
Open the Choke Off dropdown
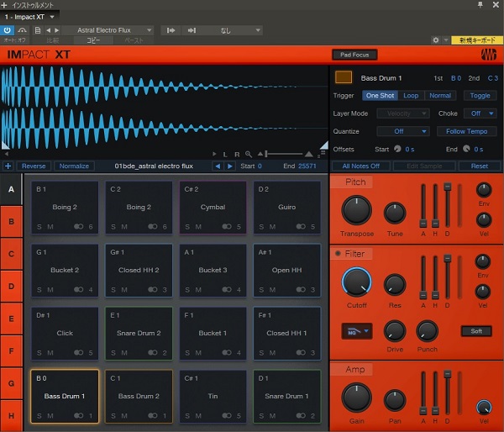pyautogui.click(x=480, y=113)
